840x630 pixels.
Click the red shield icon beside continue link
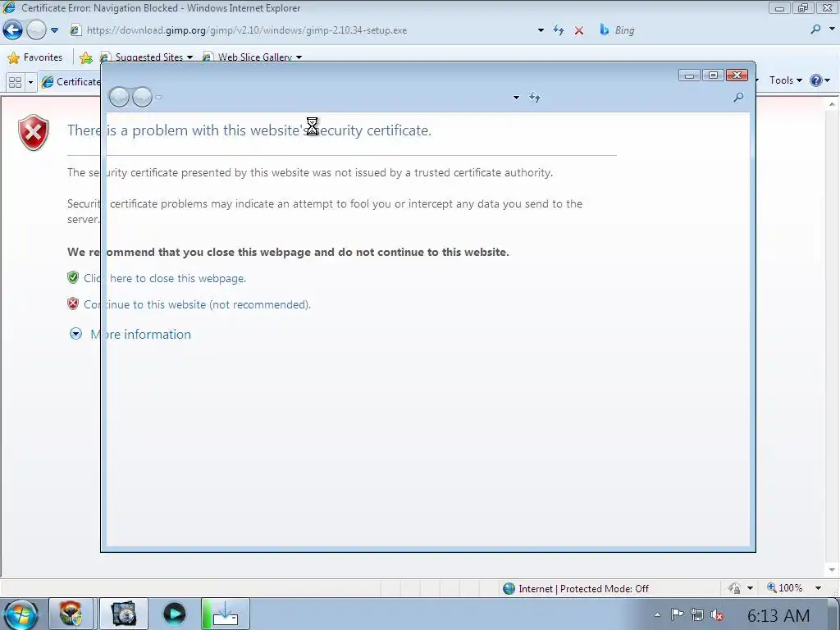tap(73, 304)
